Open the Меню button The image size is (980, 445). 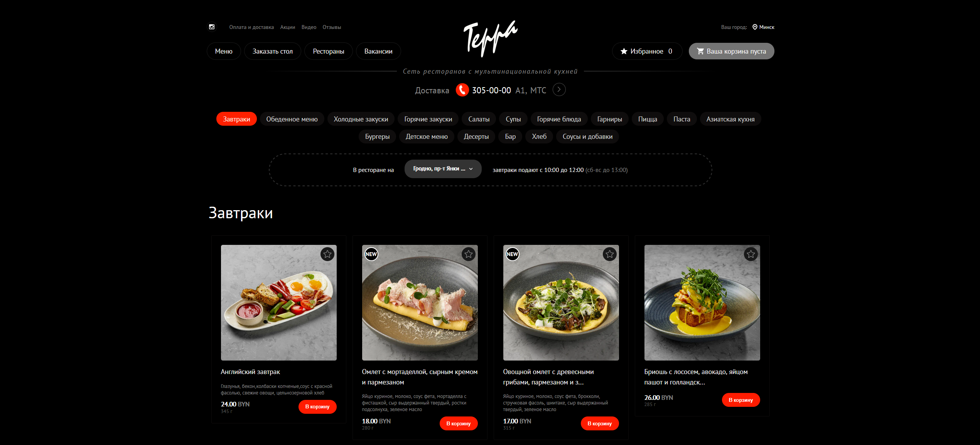coord(224,51)
